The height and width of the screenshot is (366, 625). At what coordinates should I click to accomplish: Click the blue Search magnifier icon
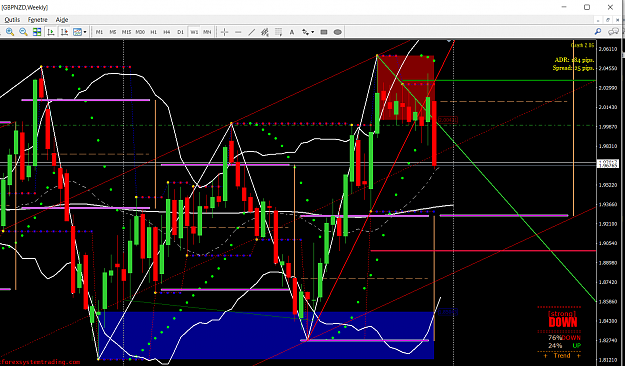(598, 31)
